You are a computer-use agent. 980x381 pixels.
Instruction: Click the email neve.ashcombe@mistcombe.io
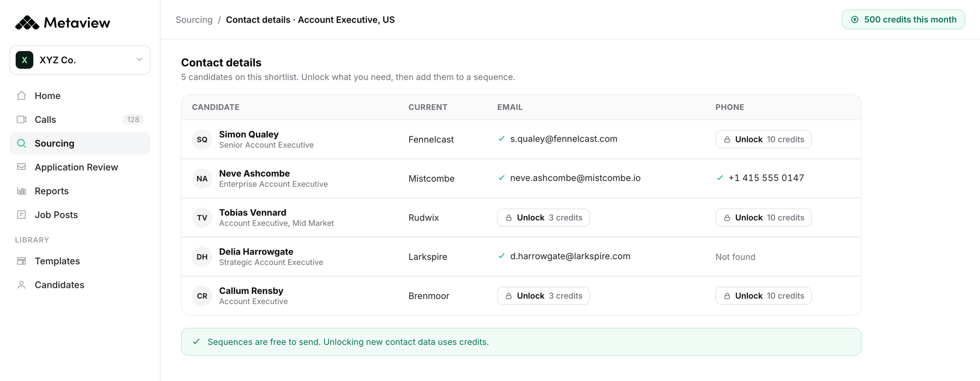point(575,178)
